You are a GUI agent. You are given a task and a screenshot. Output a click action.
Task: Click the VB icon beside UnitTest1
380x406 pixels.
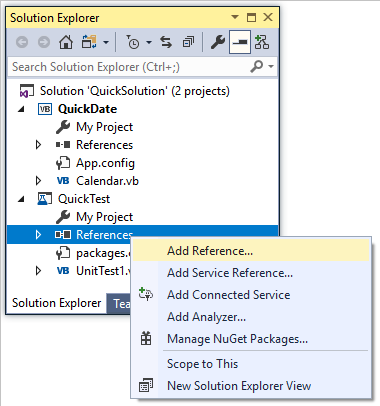(x=63, y=271)
